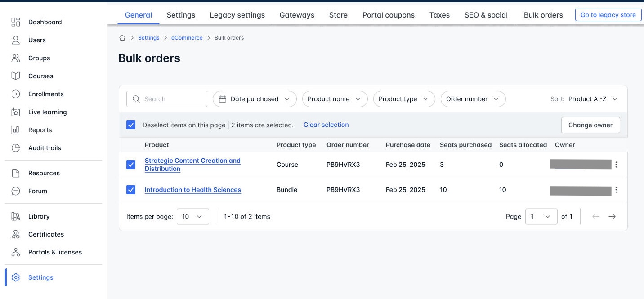This screenshot has width=644, height=299.
Task: Click the '1-10 of 2 items' text
Action: (247, 217)
